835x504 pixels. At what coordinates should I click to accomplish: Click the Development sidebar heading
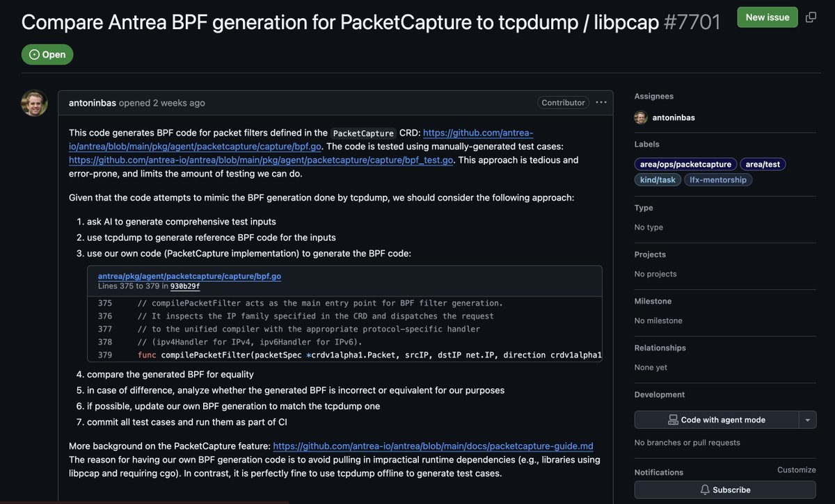660,394
